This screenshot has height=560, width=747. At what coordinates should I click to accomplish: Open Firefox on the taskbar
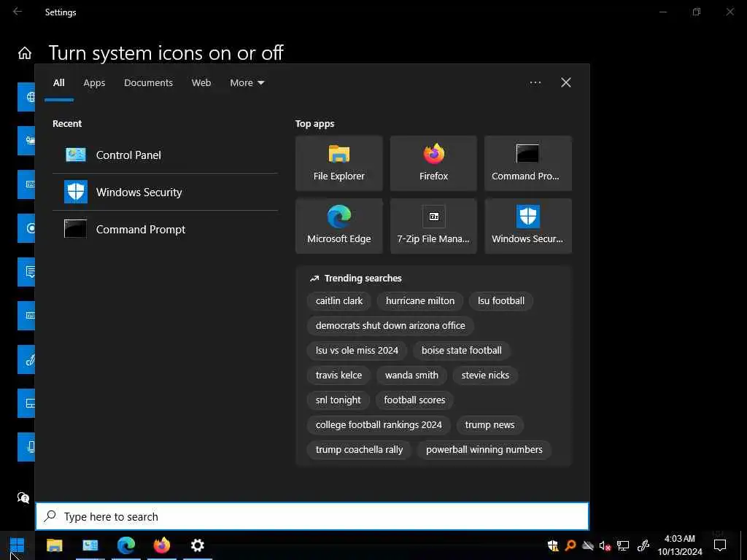[161, 545]
